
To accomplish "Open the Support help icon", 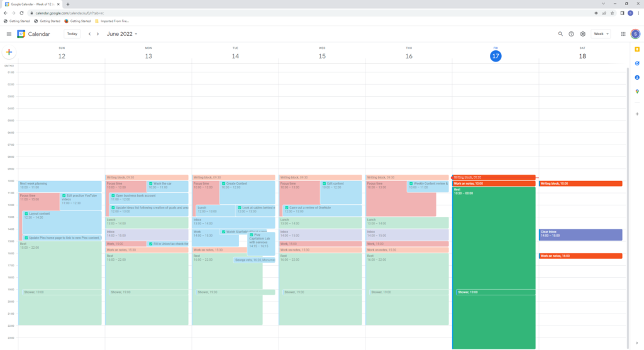I will pyautogui.click(x=571, y=34).
